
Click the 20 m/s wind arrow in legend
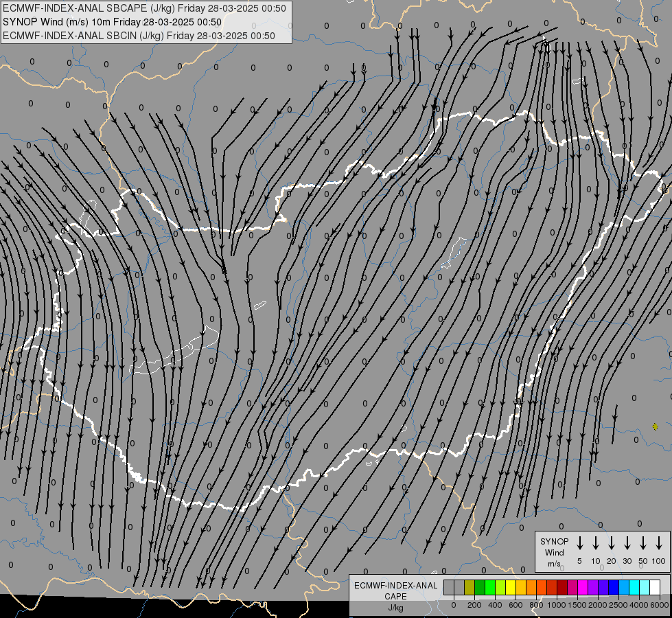click(611, 543)
